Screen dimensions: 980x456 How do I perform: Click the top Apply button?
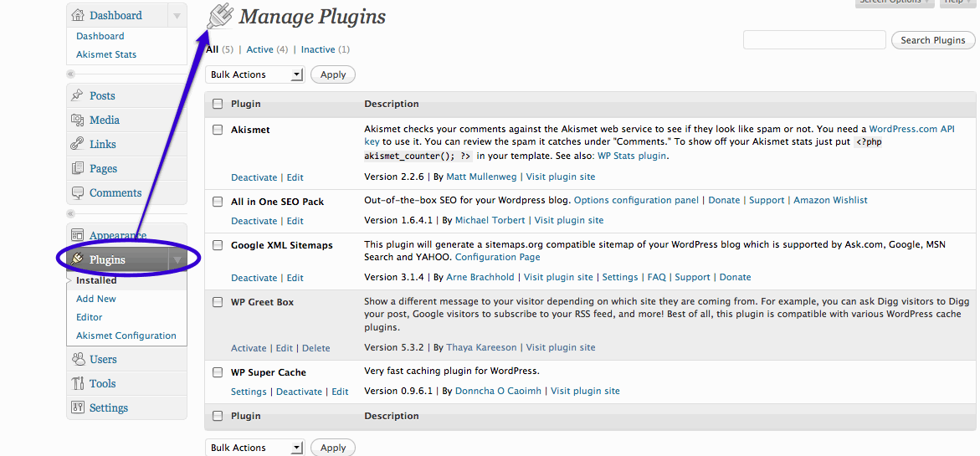pyautogui.click(x=333, y=74)
